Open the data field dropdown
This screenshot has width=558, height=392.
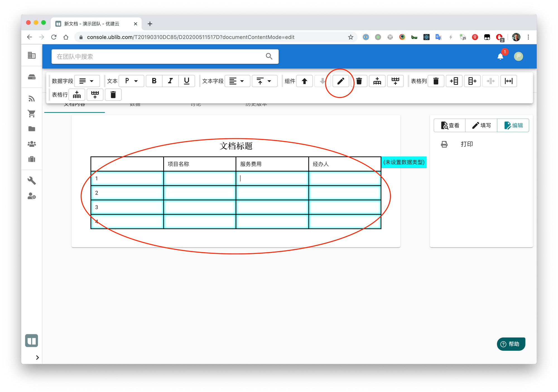point(87,81)
